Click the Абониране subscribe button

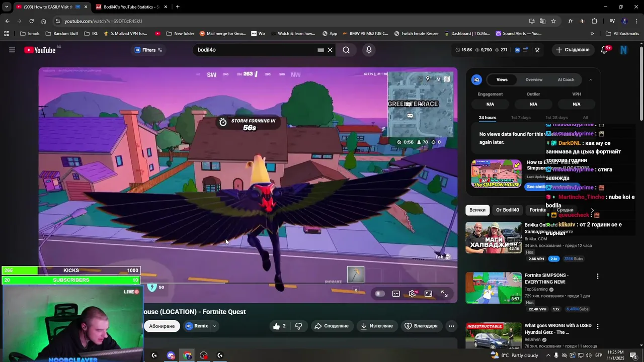coord(162,326)
